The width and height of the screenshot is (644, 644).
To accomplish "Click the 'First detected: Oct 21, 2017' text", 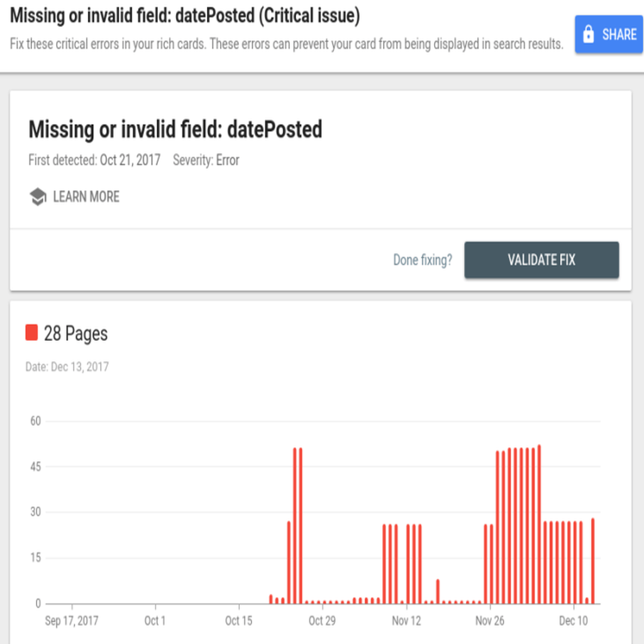I will [x=94, y=160].
